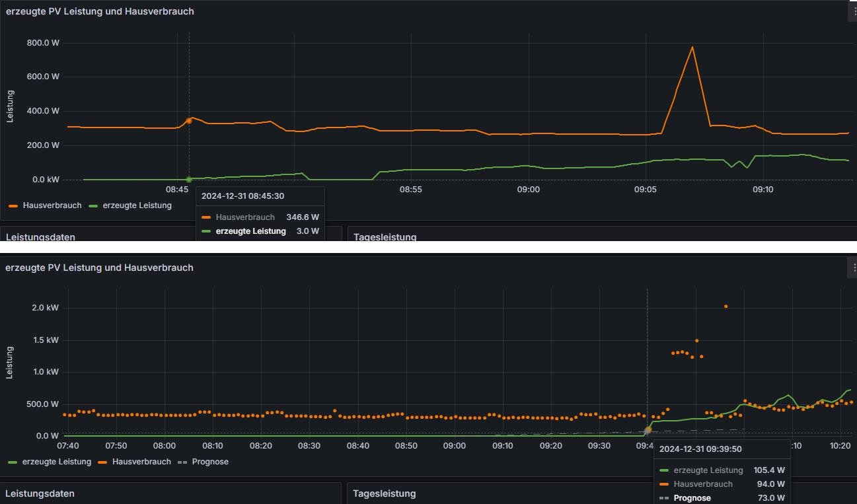
Task: Toggle erzeugte Leistung series in upper panel legend
Action: point(137,205)
